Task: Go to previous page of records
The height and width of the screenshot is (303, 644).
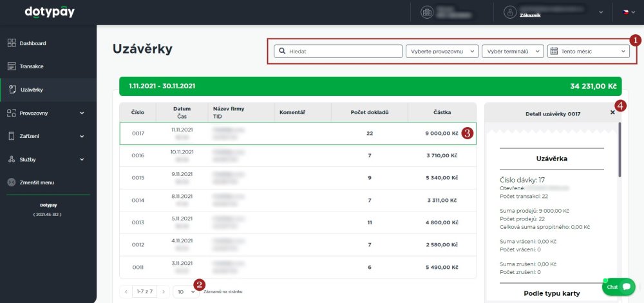Action: pos(126,291)
